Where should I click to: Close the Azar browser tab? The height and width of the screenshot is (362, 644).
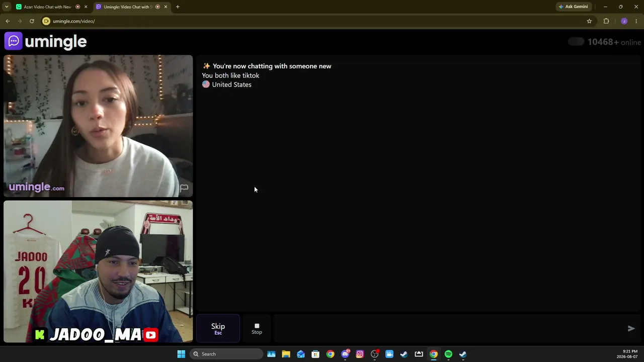click(x=86, y=7)
